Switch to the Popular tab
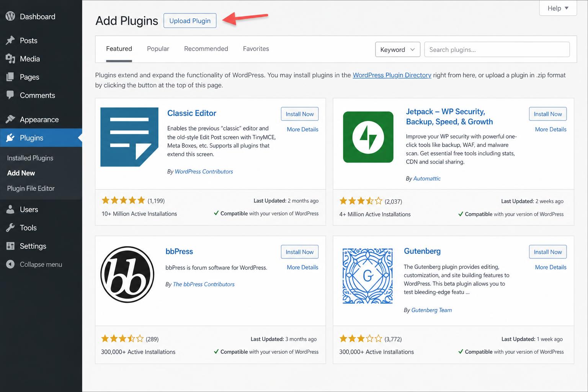The width and height of the screenshot is (588, 392). (158, 49)
